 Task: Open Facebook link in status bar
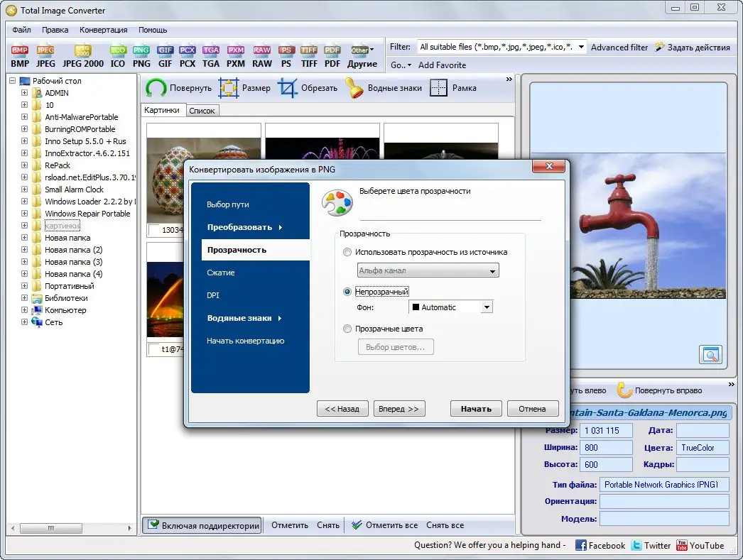click(600, 545)
